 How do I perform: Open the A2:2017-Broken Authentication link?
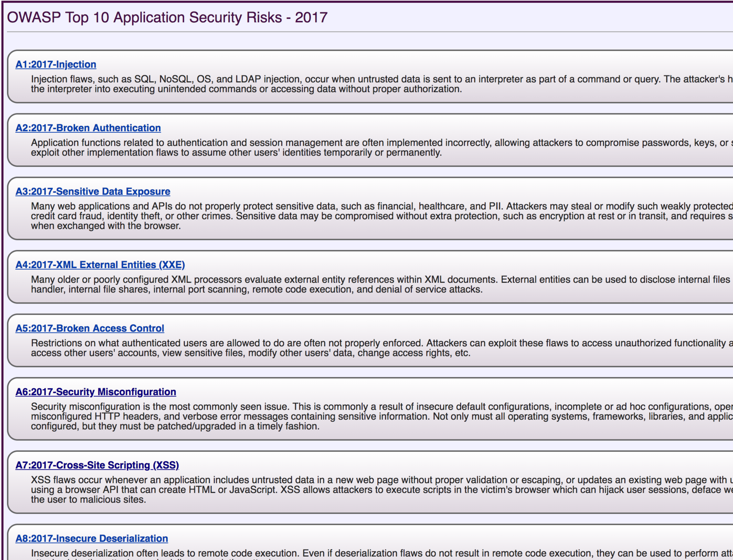(88, 128)
